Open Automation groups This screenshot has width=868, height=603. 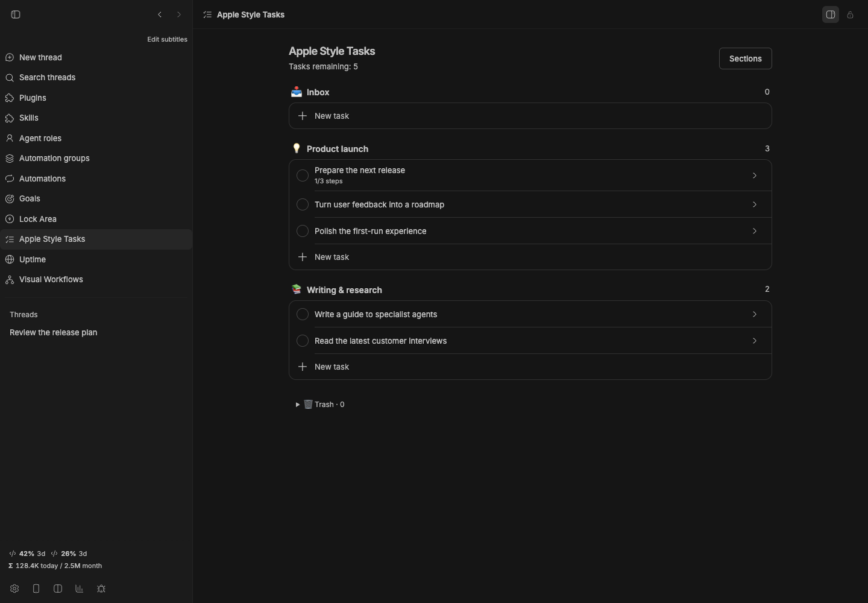[x=96, y=158]
